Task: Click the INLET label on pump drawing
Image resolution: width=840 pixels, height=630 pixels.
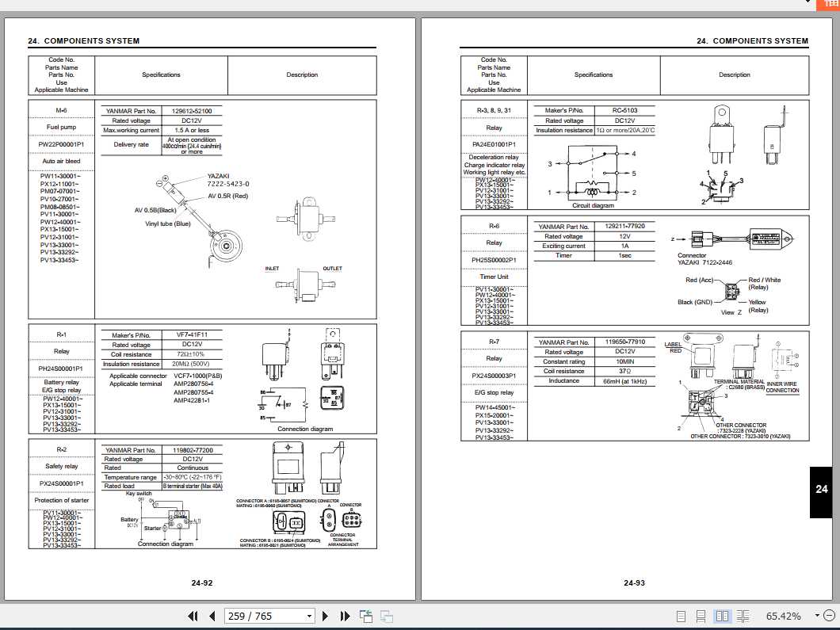Action: pos(272,269)
